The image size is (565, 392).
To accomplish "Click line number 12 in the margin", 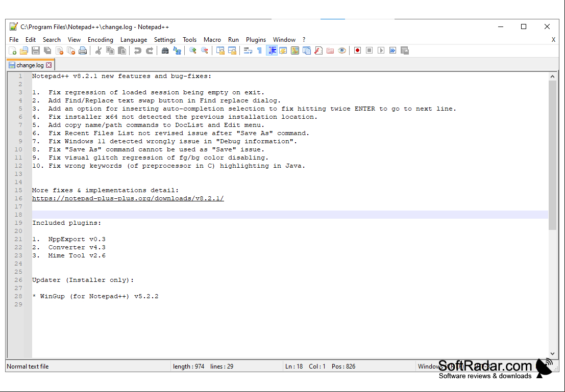I will [18, 166].
